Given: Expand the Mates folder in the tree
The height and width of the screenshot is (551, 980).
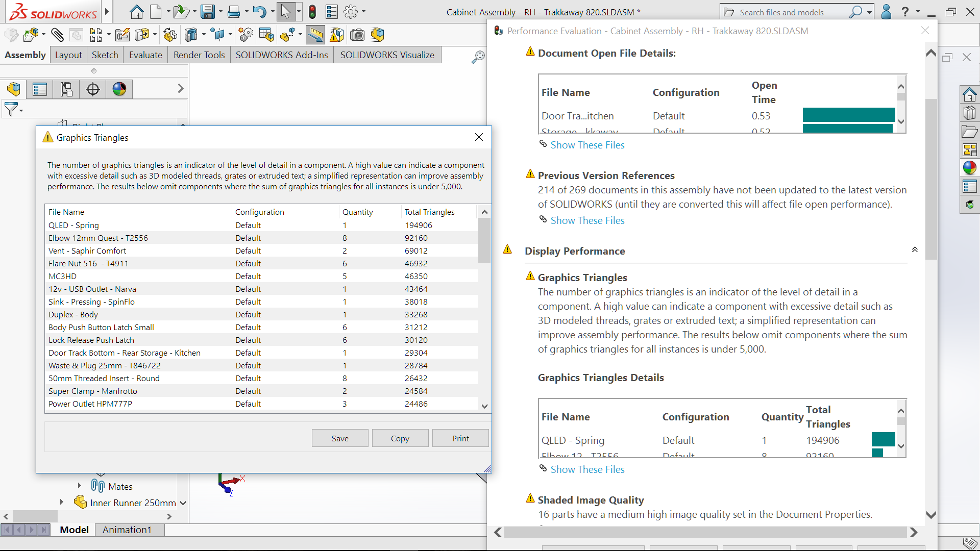Looking at the screenshot, I should click(80, 486).
